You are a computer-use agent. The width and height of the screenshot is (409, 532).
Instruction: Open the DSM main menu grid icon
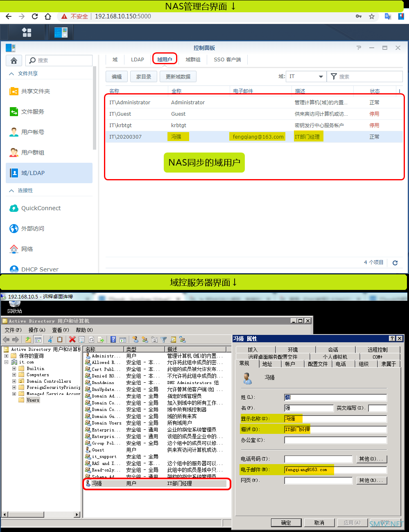pos(27,32)
